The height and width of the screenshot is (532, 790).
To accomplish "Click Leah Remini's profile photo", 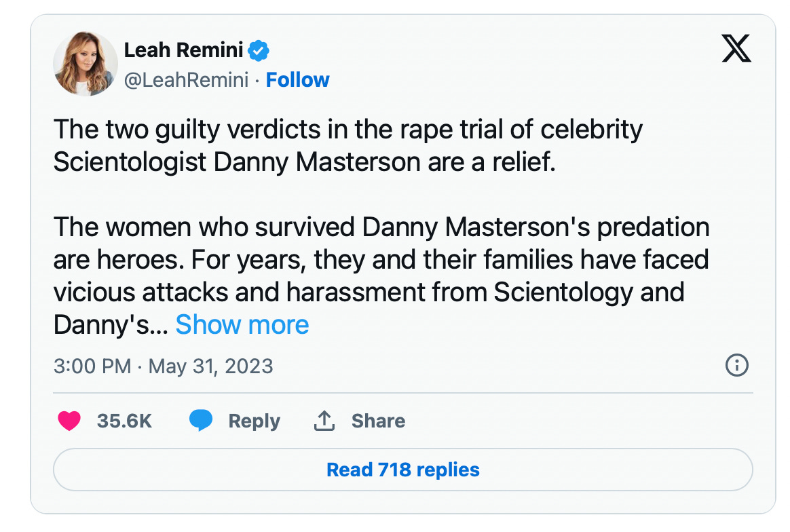I will point(86,64).
